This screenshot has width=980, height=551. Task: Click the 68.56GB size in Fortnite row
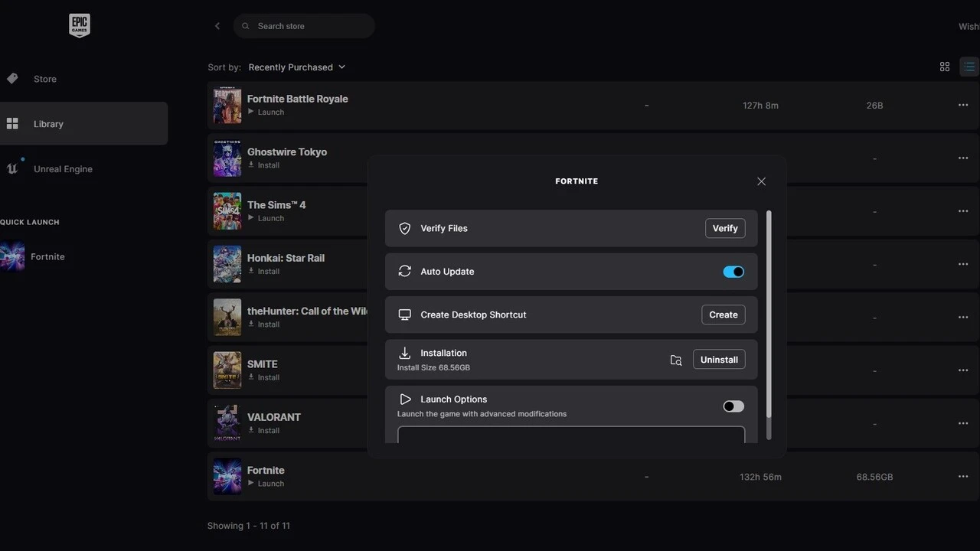[874, 477]
